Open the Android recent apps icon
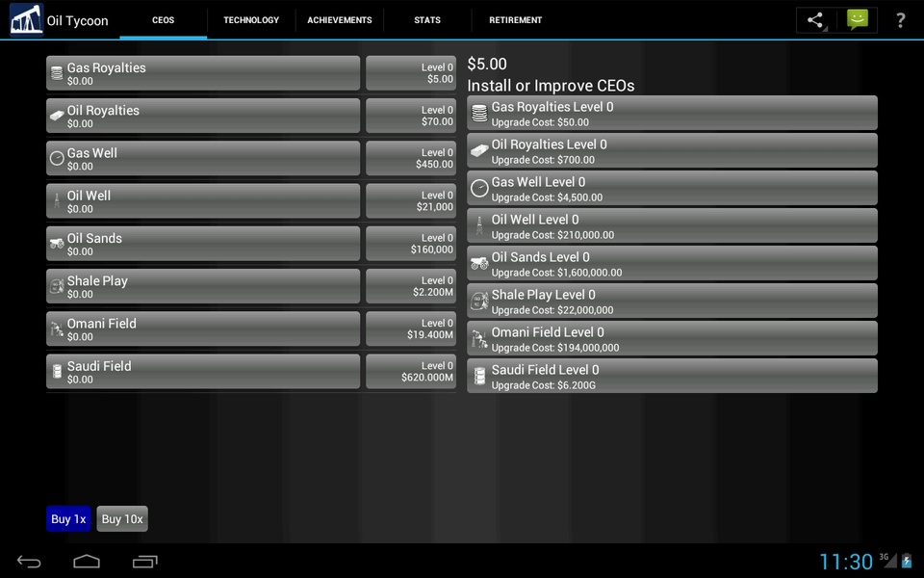 tap(144, 562)
